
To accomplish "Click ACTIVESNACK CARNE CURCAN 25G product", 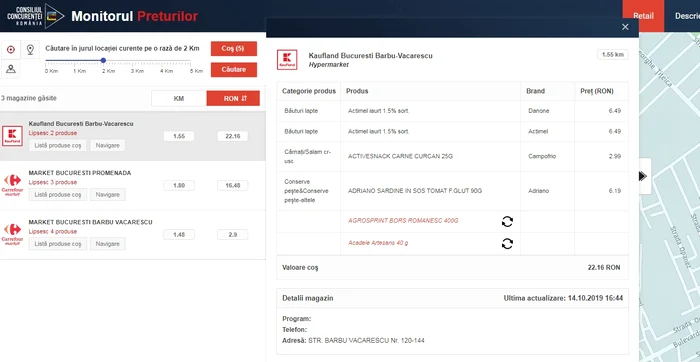I will (x=400, y=157).
